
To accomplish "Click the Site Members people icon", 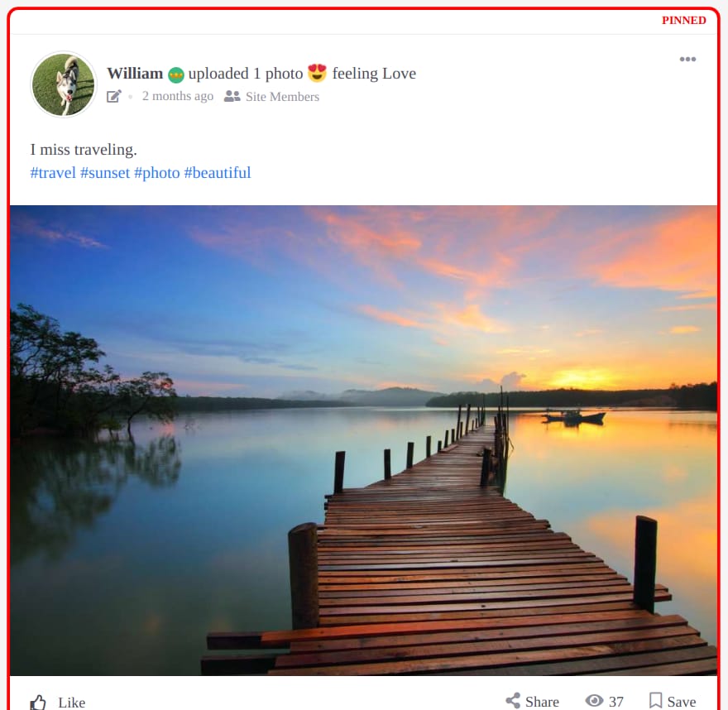I will tap(232, 96).
